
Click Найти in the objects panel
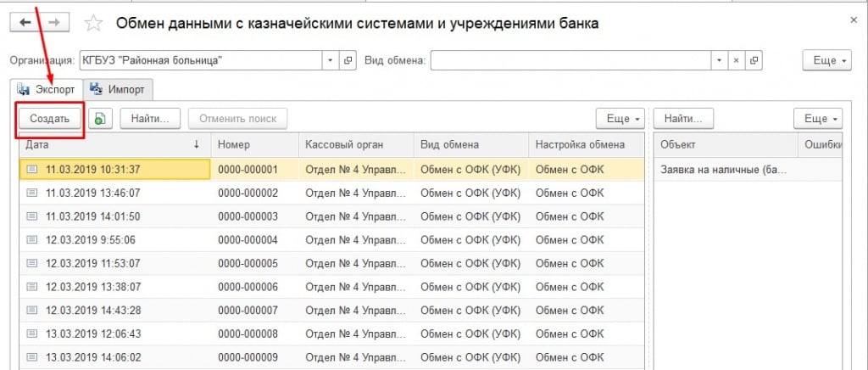click(684, 119)
